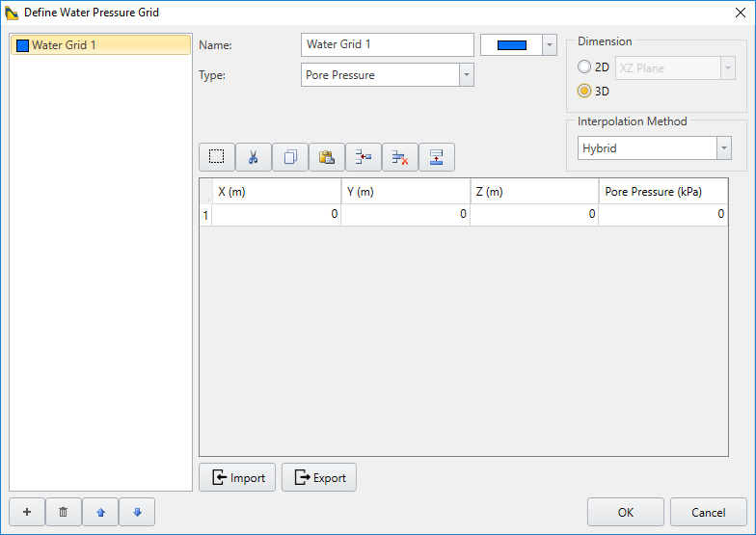
Task: Close the Define Water Pressure Grid dialog
Action: [x=741, y=13]
